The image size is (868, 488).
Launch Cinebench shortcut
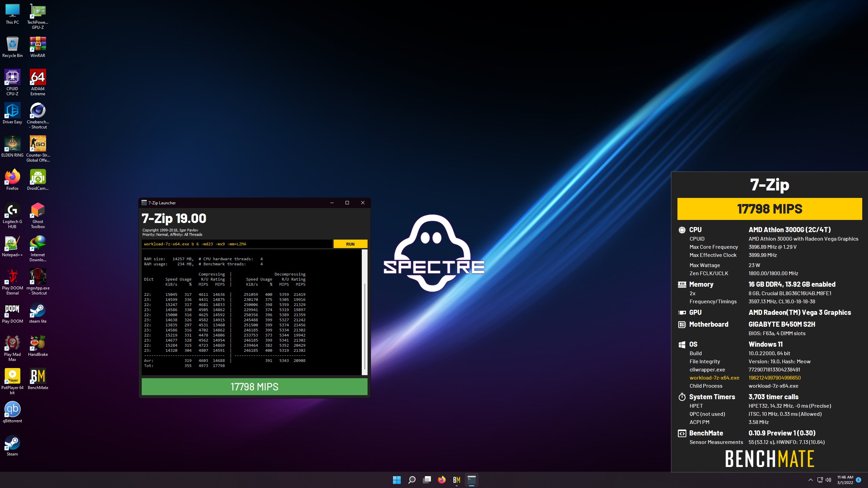point(38,116)
